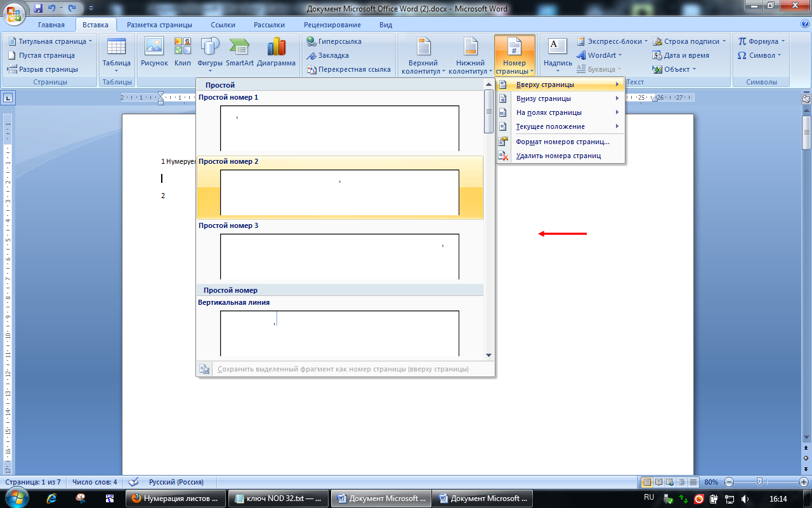Switch to Print Layout view icon
The image size is (812, 508).
(x=646, y=482)
